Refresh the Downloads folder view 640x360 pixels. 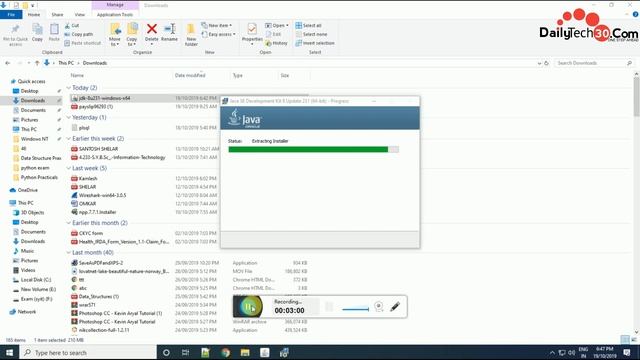tap(547, 63)
